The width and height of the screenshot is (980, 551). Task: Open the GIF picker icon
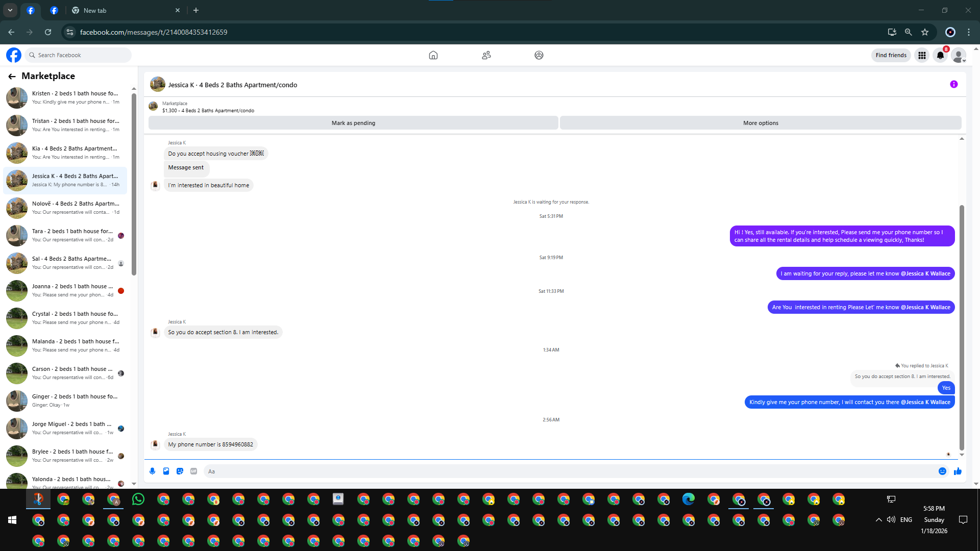click(x=193, y=471)
